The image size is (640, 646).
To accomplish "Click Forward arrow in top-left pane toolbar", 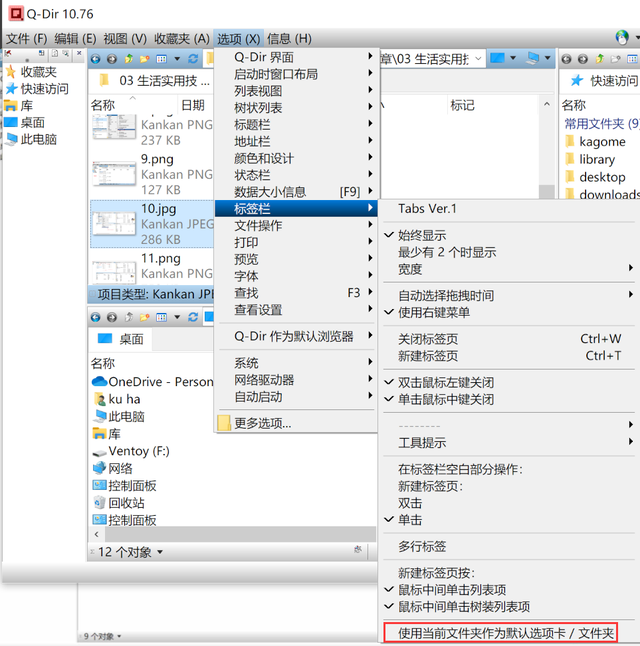I will [112, 59].
